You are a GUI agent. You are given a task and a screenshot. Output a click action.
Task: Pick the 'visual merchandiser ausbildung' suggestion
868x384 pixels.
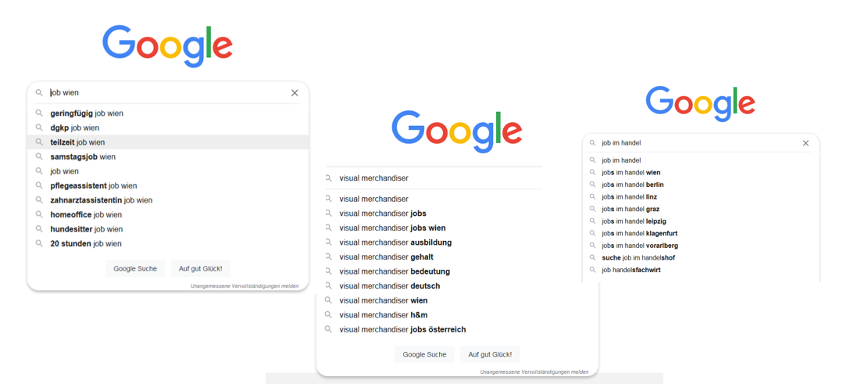(x=395, y=242)
